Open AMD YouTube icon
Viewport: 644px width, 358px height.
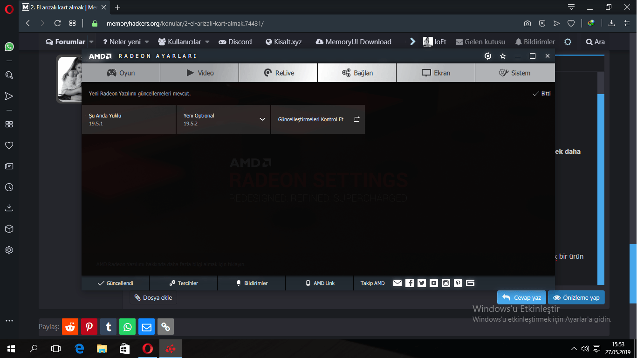434,283
